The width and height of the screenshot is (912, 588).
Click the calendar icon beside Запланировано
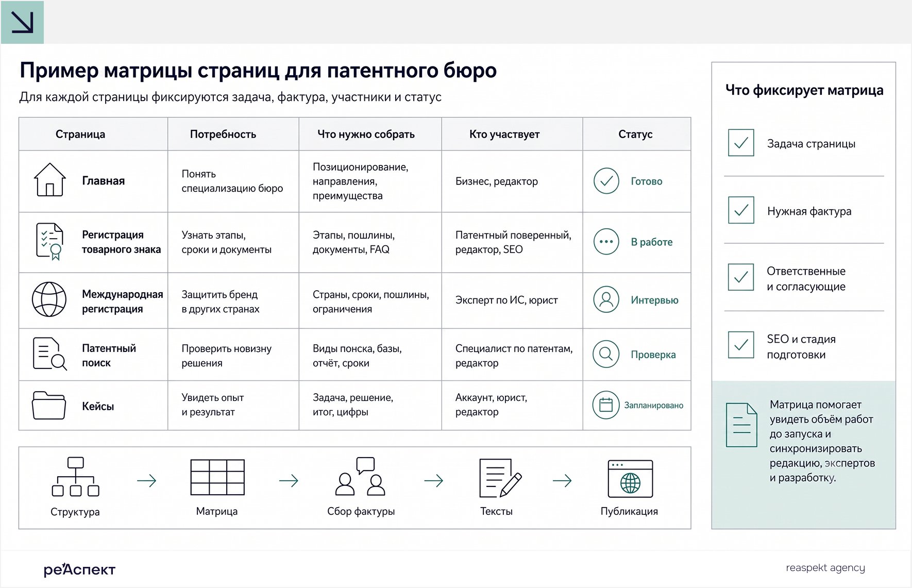pos(606,405)
